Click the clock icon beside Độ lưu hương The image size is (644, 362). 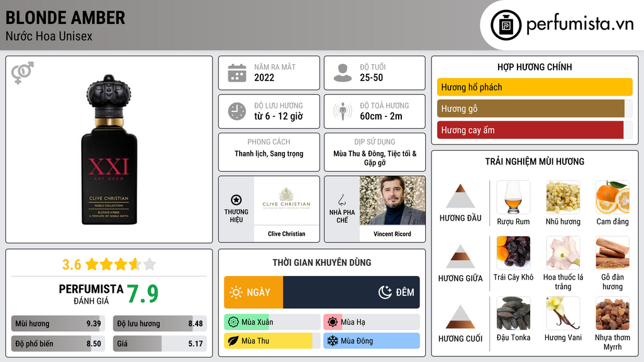click(x=237, y=111)
